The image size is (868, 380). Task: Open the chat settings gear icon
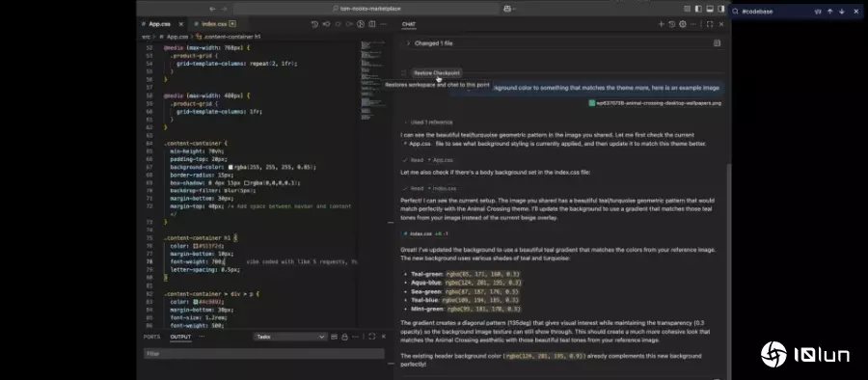(x=683, y=24)
